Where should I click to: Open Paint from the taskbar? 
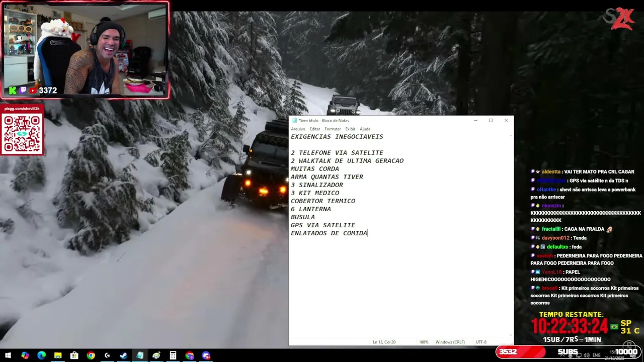point(156,355)
